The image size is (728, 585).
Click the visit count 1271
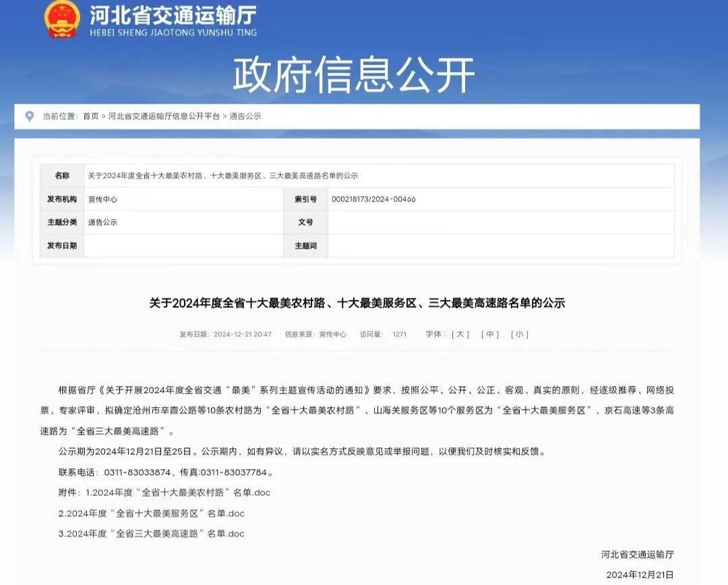tap(400, 334)
